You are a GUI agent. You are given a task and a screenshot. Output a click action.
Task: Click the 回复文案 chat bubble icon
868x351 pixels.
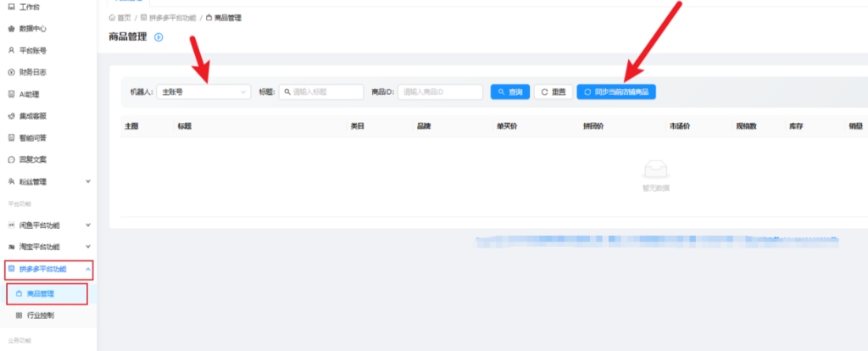point(11,159)
